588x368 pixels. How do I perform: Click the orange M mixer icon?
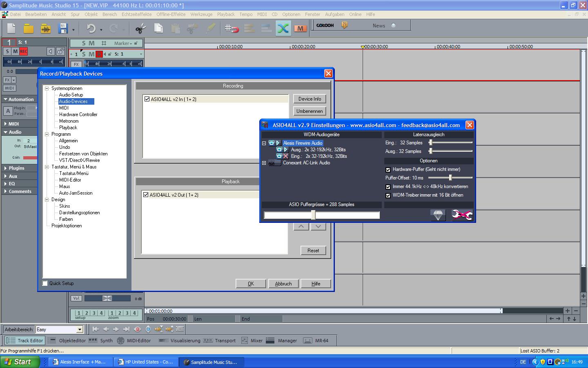pyautogui.click(x=300, y=28)
